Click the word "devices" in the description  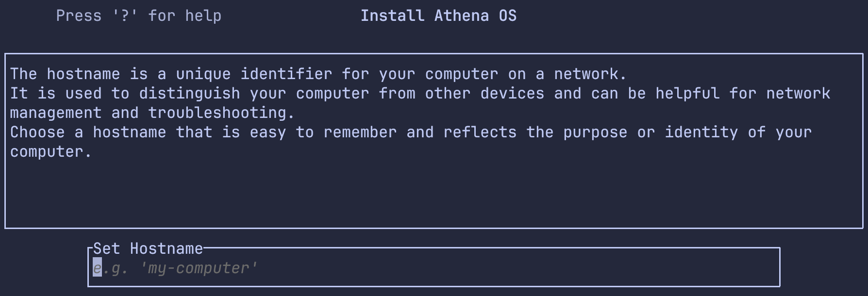(512, 94)
